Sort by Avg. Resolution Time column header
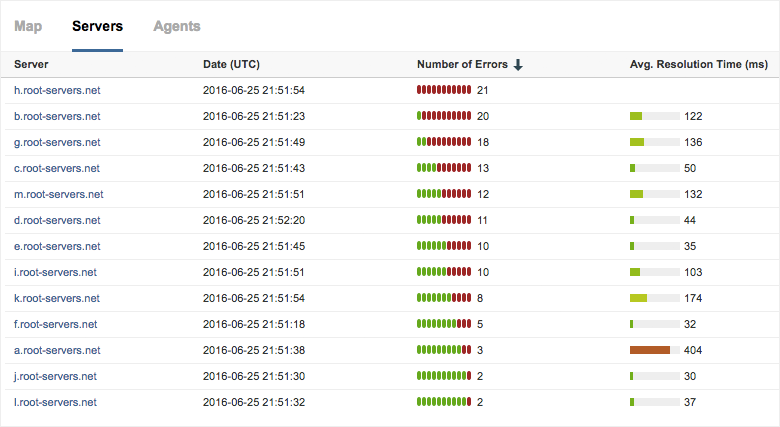780x427 pixels. pos(698,65)
